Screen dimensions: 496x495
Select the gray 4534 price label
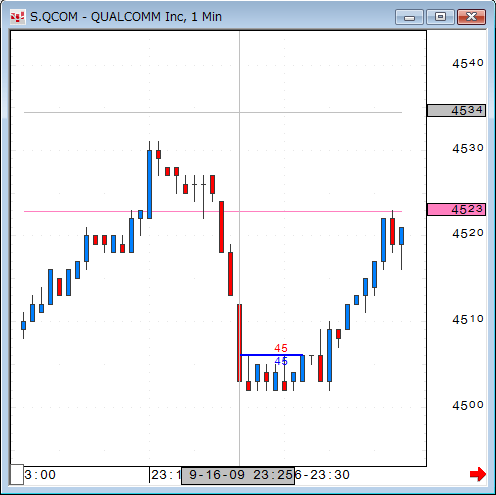(x=456, y=110)
